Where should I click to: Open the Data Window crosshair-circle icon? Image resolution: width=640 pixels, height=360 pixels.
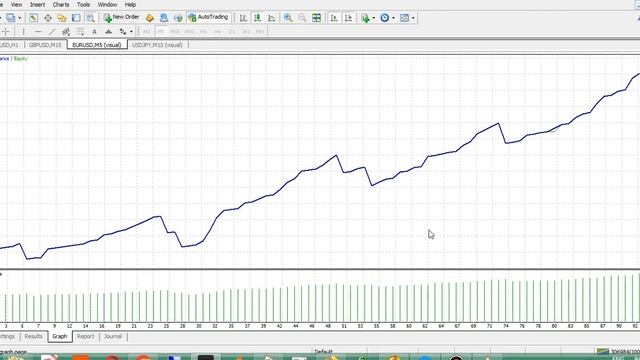[48, 18]
